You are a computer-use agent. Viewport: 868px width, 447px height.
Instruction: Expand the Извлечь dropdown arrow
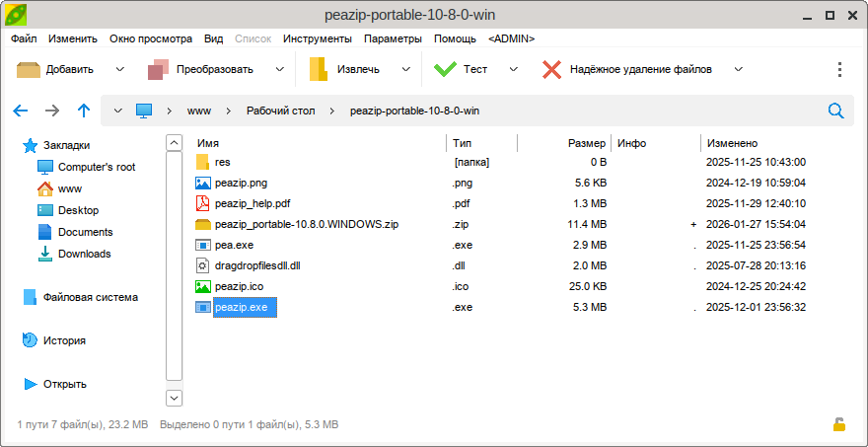404,69
